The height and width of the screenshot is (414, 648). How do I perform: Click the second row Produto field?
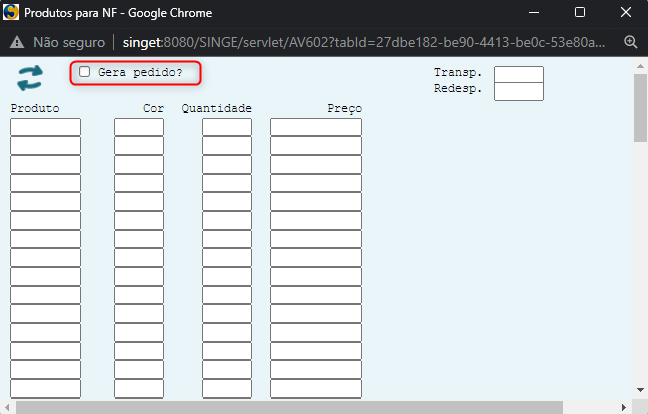(x=45, y=146)
